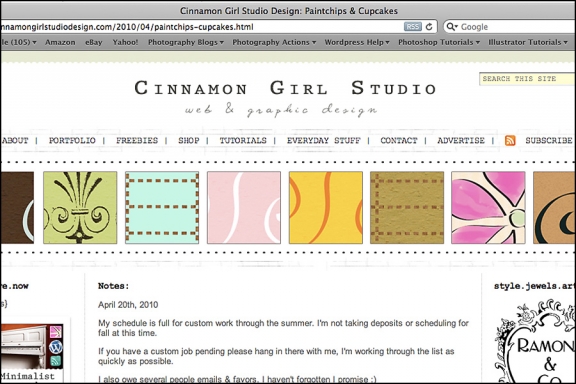Select the pink swirl swatch
This screenshot has width=576, height=384.
click(244, 207)
